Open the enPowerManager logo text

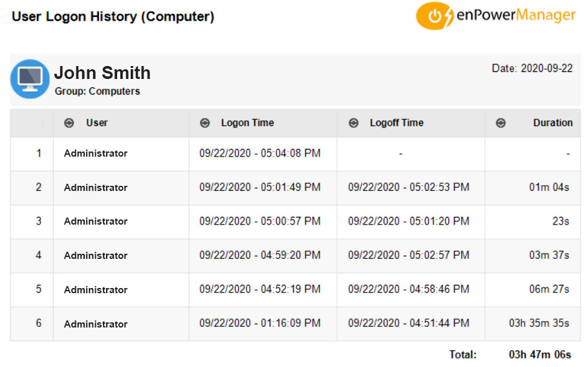516,16
